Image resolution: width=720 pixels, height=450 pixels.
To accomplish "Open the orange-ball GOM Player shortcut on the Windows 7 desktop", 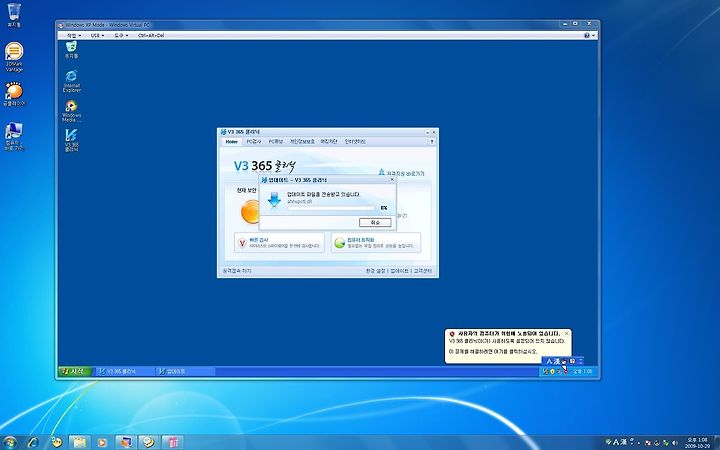I will click(14, 94).
